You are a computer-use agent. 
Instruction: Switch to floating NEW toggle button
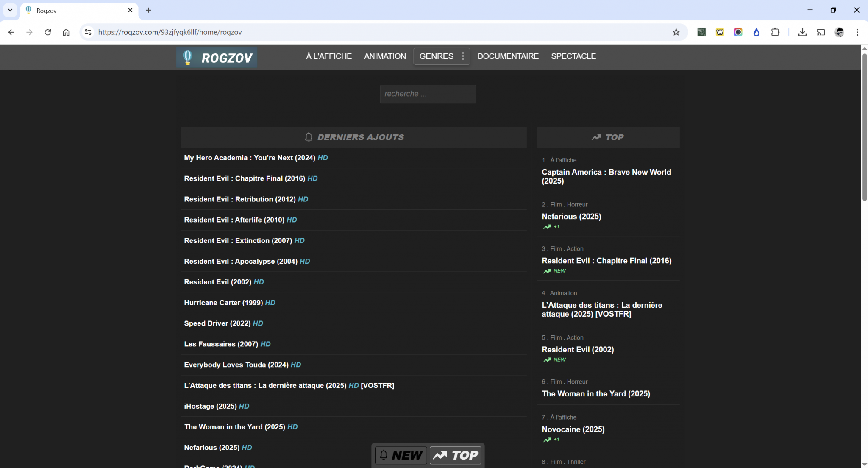(x=401, y=455)
